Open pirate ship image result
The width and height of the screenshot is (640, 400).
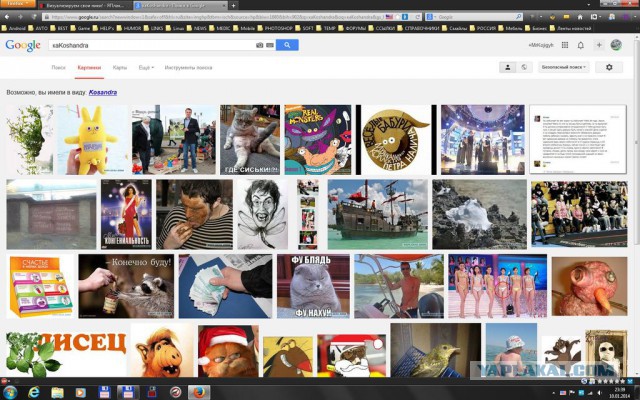coord(378,214)
